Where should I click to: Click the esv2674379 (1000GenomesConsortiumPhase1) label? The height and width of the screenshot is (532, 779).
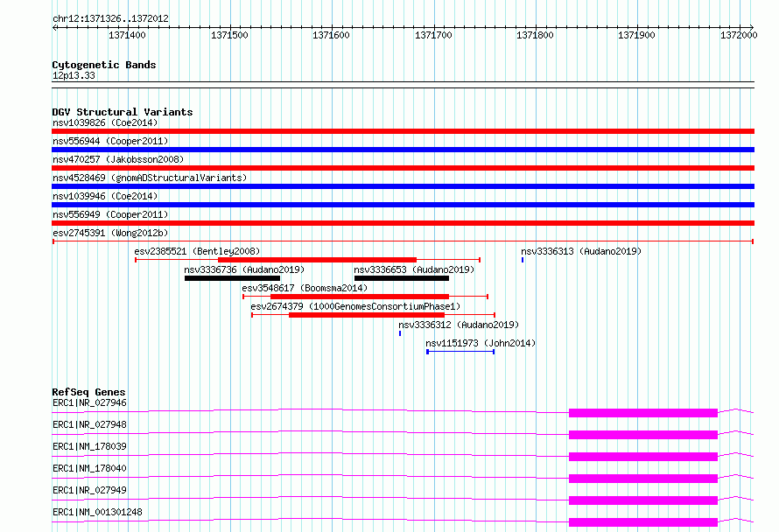pos(355,306)
